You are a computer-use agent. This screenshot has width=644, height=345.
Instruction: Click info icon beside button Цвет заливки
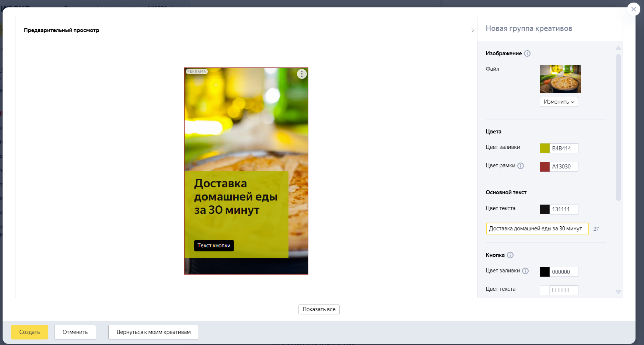(x=525, y=271)
